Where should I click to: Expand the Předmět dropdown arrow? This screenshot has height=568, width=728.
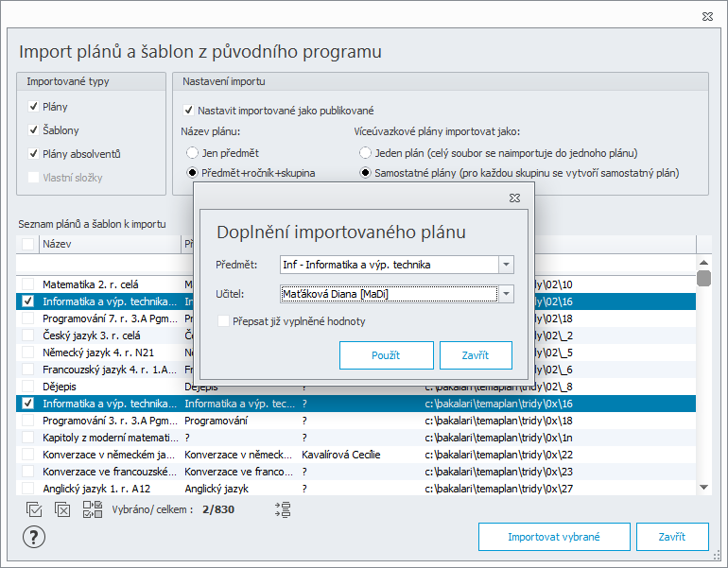point(506,265)
